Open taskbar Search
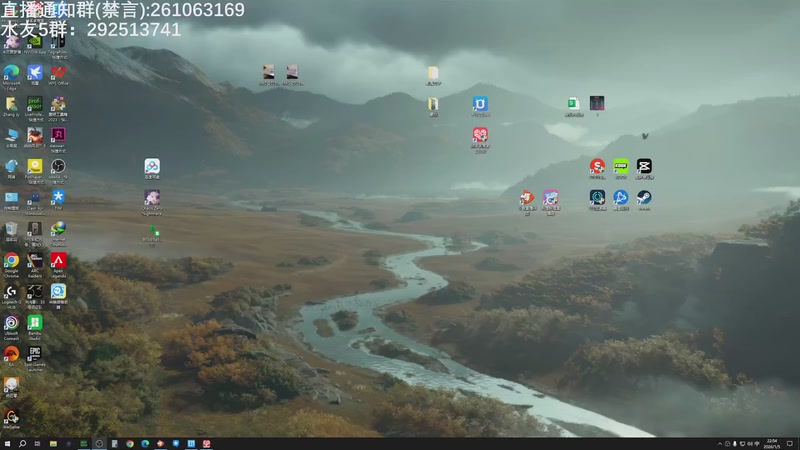The image size is (800, 450). (22, 444)
